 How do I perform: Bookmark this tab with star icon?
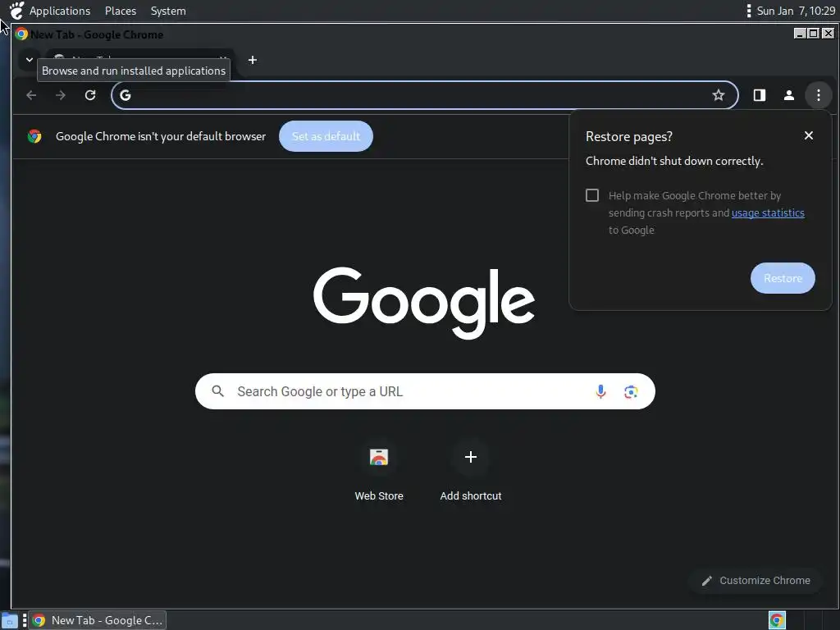coord(719,95)
